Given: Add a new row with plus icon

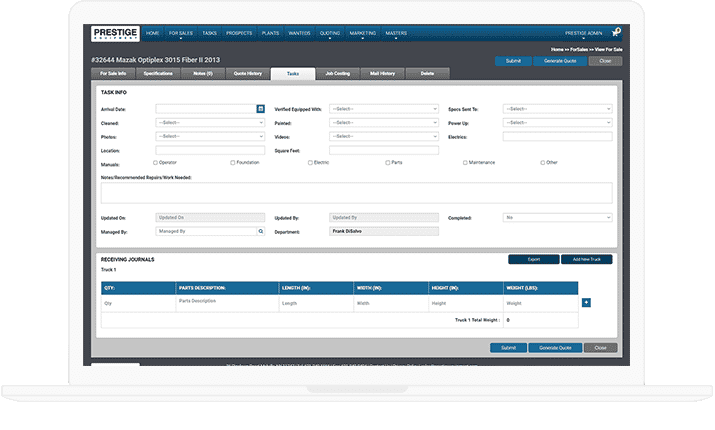Looking at the screenshot, I should [586, 302].
